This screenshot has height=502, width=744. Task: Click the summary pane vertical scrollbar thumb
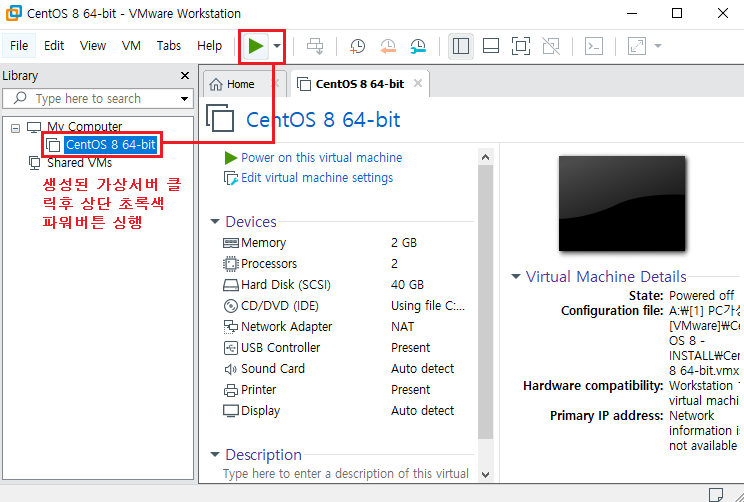point(485,302)
